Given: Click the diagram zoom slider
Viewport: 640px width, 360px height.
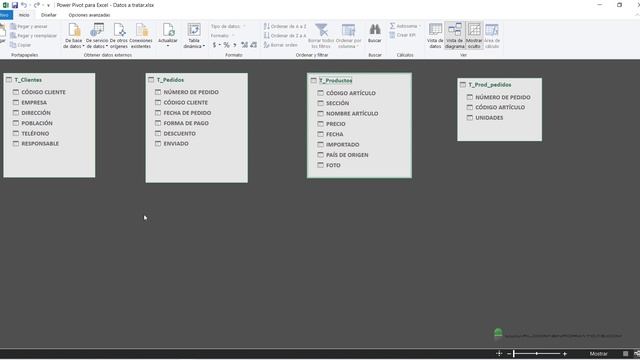Looking at the screenshot, I should click(537, 353).
